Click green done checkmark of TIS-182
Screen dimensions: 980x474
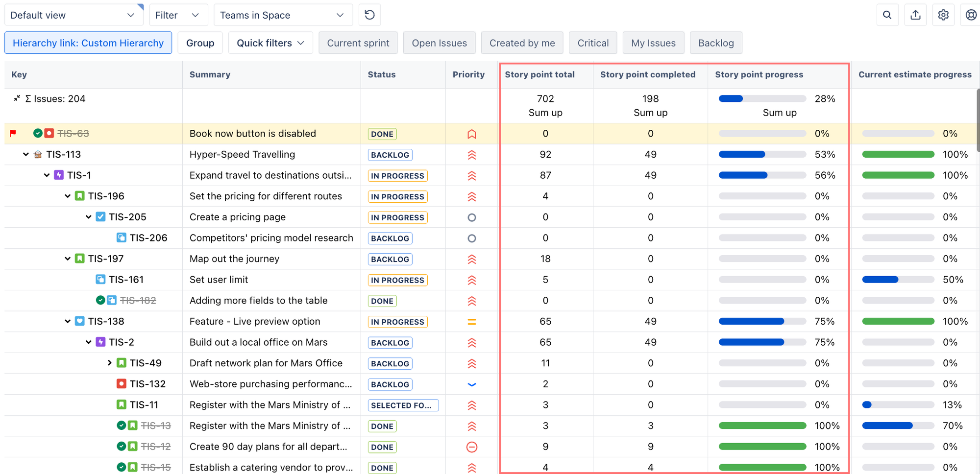100,300
